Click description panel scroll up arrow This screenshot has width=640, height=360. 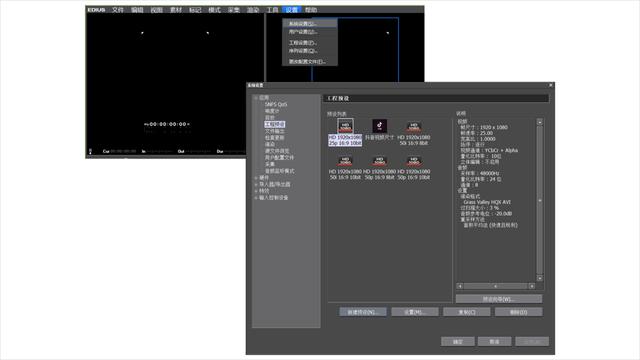pyautogui.click(x=540, y=122)
